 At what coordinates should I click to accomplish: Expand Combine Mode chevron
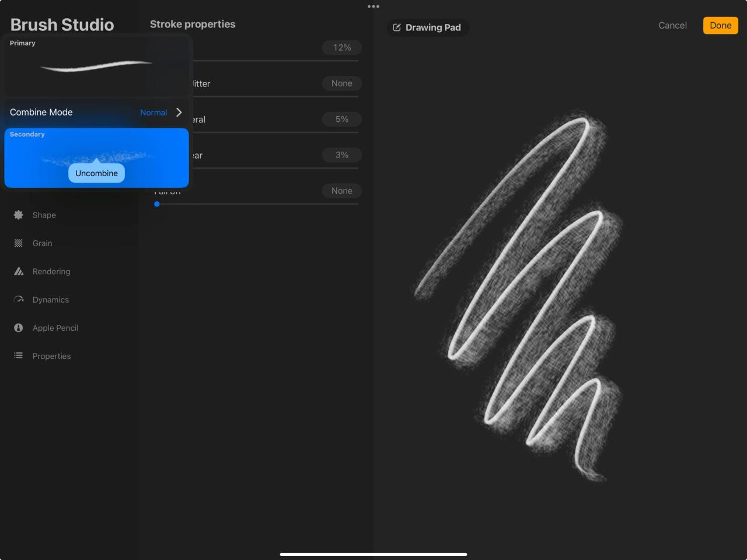179,112
